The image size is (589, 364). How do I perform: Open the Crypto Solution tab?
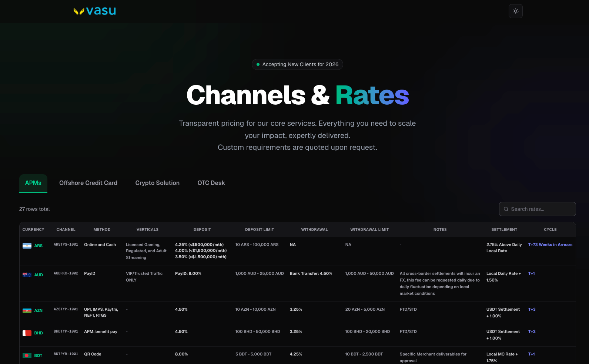pos(157,183)
